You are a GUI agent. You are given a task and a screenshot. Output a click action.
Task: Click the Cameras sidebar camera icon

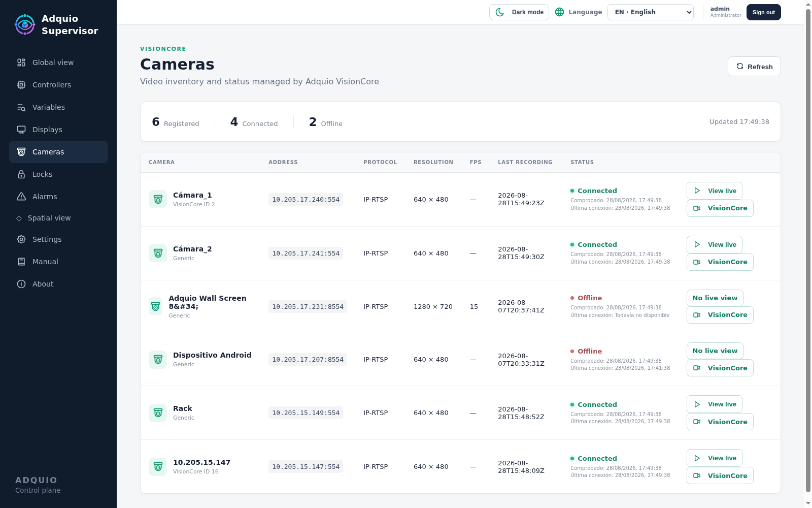pos(21,152)
